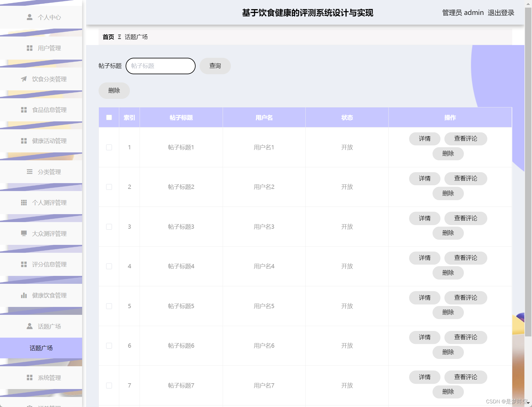Viewport: 532px width, 407px height.
Task: Click the grid icon beside 健康活动管理
Action: tap(24, 141)
